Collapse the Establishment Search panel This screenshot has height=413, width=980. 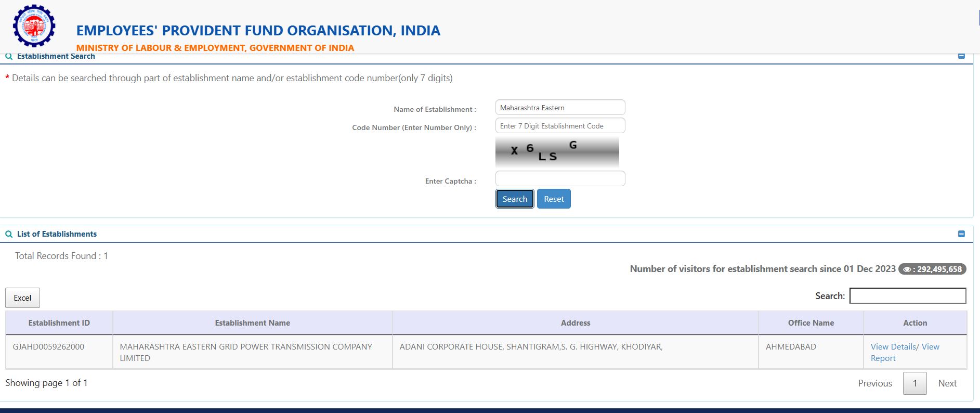pos(961,56)
